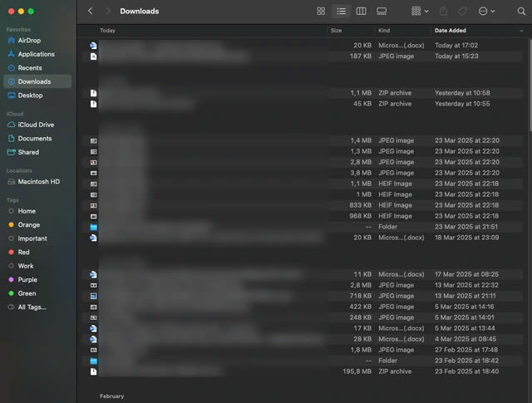Sort files by Size column header
The width and height of the screenshot is (532, 403).
pos(336,31)
